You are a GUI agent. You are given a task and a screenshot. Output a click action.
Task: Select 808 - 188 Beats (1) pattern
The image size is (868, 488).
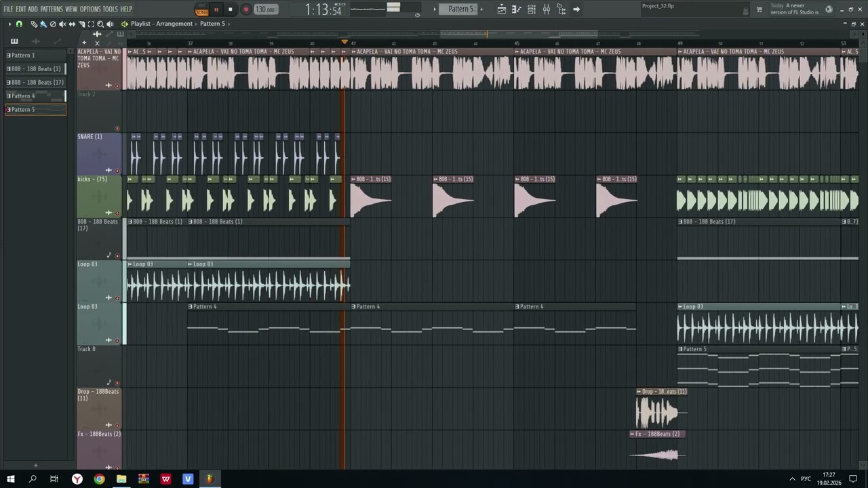click(35, 69)
